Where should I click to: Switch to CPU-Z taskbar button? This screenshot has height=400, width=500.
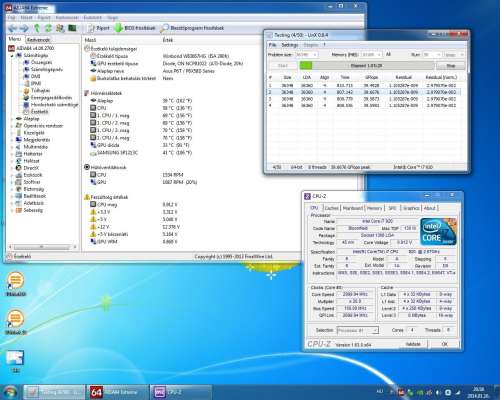(x=180, y=392)
